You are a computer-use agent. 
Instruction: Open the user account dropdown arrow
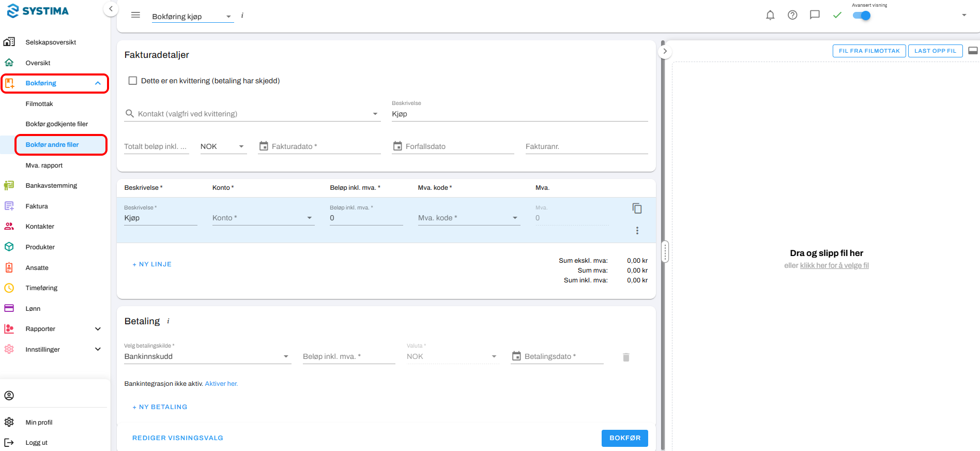tap(964, 15)
